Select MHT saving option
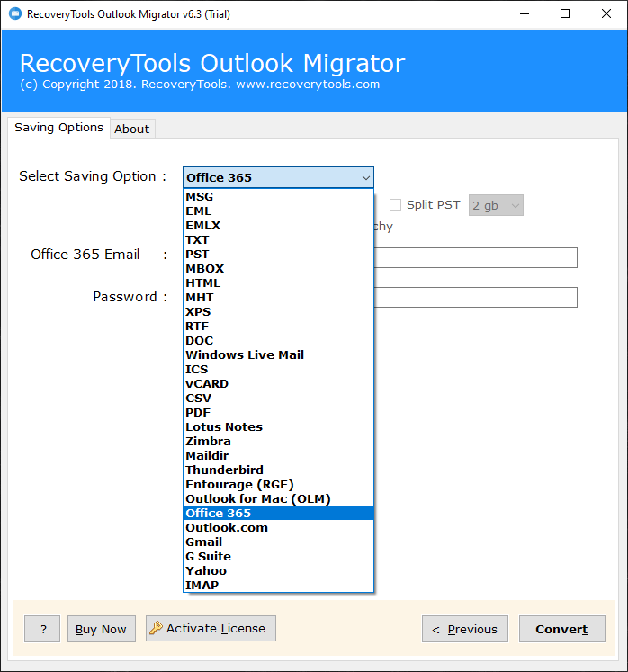This screenshot has height=672, width=628. (x=278, y=298)
